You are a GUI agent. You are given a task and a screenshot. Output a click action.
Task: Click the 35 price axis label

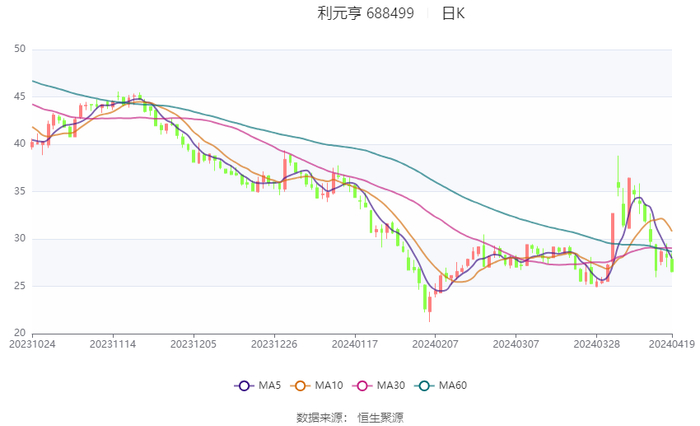[18, 191]
